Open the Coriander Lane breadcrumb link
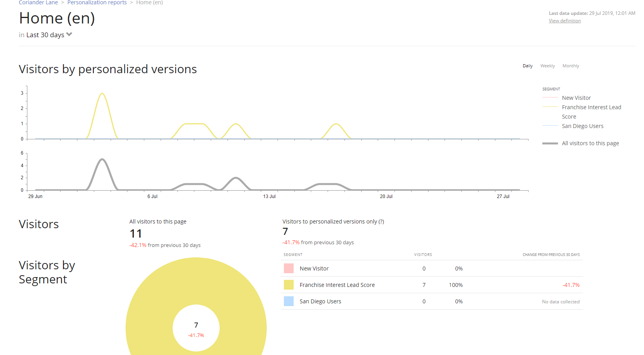Image resolution: width=644 pixels, height=355 pixels. [38, 3]
